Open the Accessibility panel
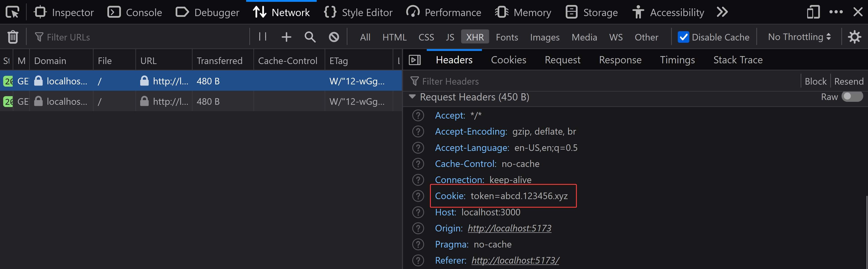The image size is (868, 269). [668, 12]
